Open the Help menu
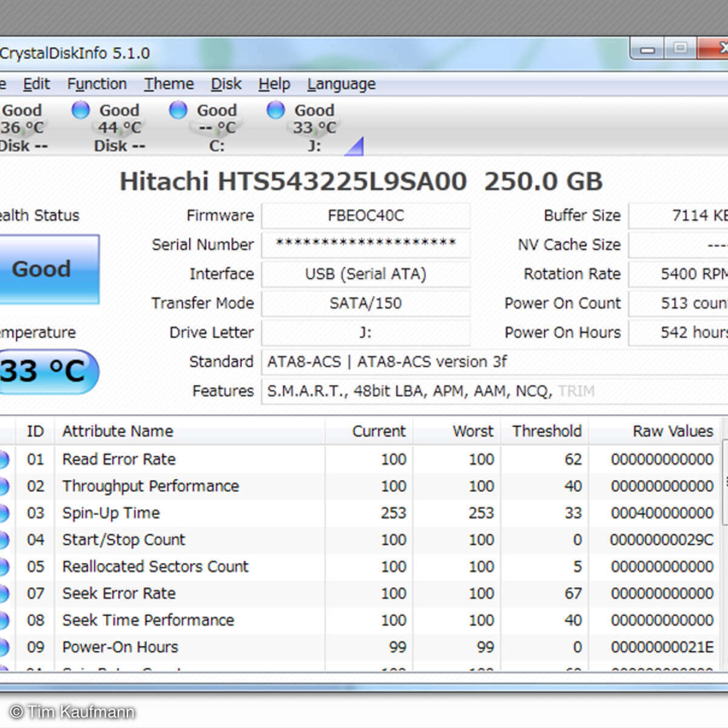This screenshot has width=728, height=728. point(274,84)
